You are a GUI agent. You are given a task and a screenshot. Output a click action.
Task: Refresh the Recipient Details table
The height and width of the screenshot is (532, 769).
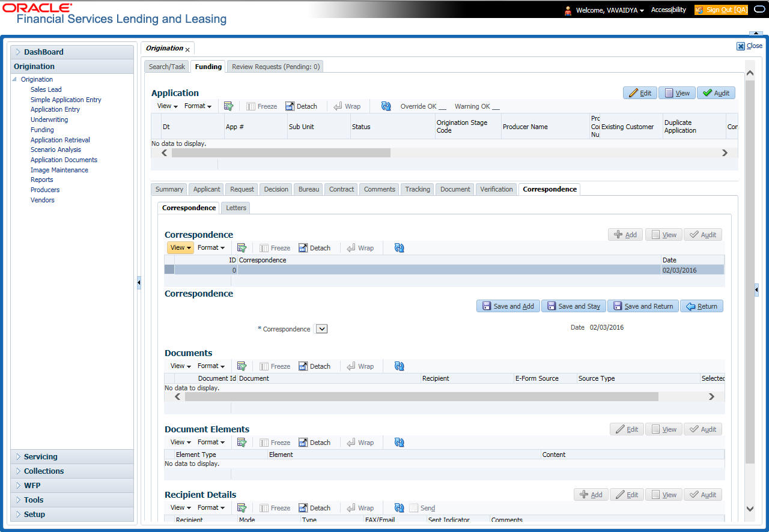click(400, 508)
